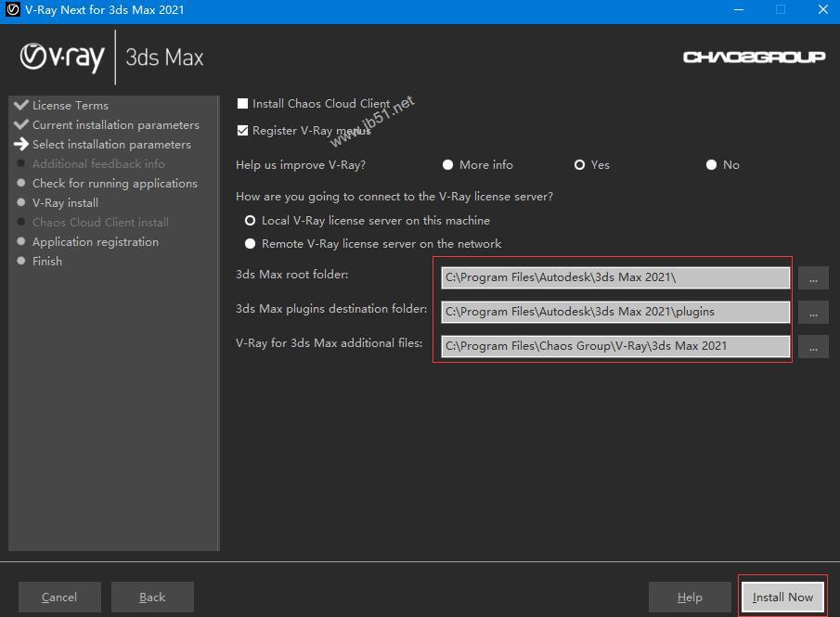Enable Install Chaos Cloud Client checkbox
Image resolution: width=840 pixels, height=617 pixels.
(243, 104)
